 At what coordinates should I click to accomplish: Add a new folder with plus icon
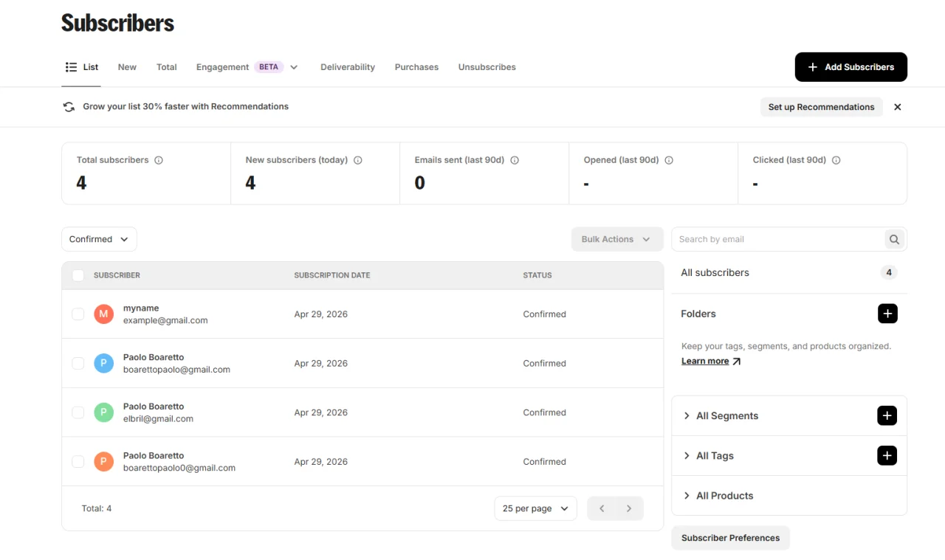pos(887,314)
